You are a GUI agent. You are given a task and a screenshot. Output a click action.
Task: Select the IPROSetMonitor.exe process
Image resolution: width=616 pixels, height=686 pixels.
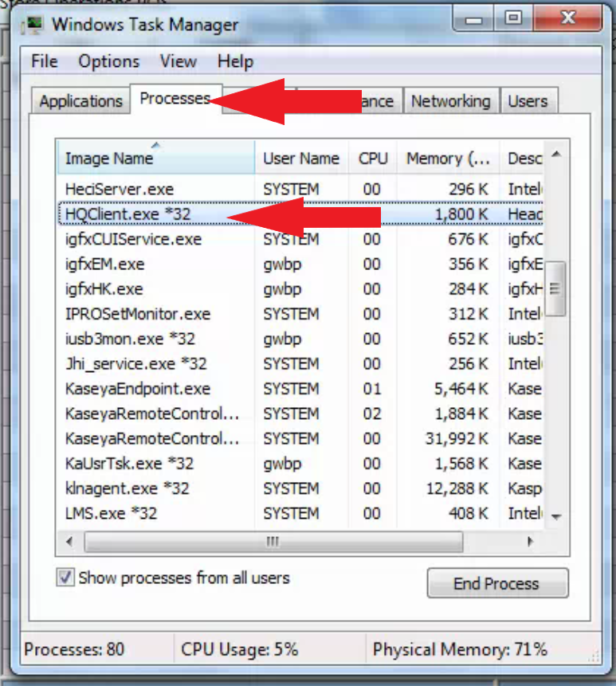300,314
